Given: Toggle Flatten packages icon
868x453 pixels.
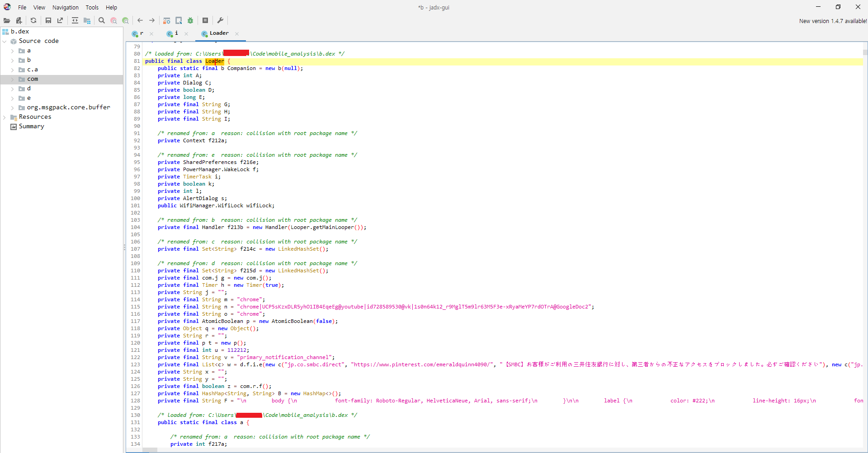Looking at the screenshot, I should 87,20.
